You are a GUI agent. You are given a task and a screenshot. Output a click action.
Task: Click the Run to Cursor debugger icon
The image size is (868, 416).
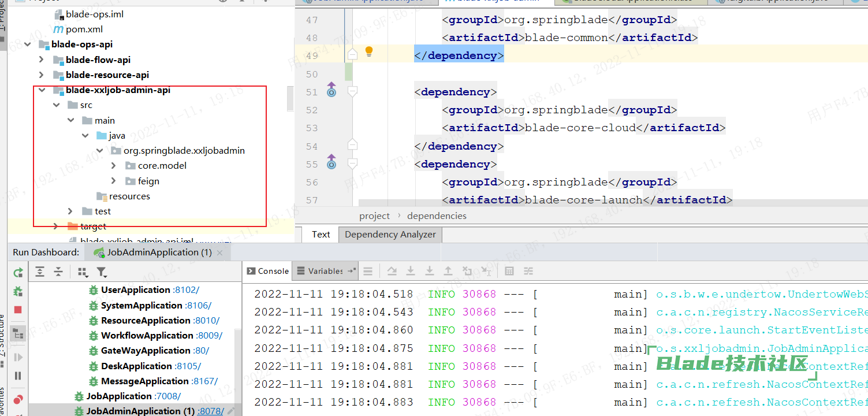click(x=486, y=271)
